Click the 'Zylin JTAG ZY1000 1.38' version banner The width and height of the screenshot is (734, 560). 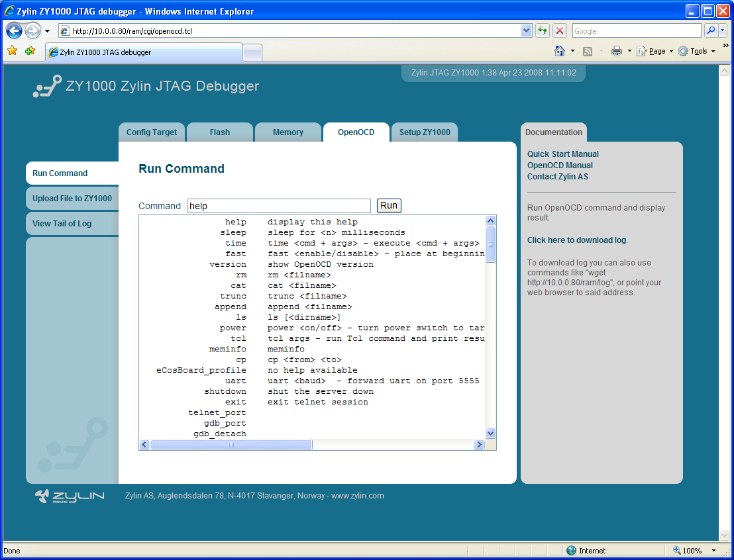(494, 73)
